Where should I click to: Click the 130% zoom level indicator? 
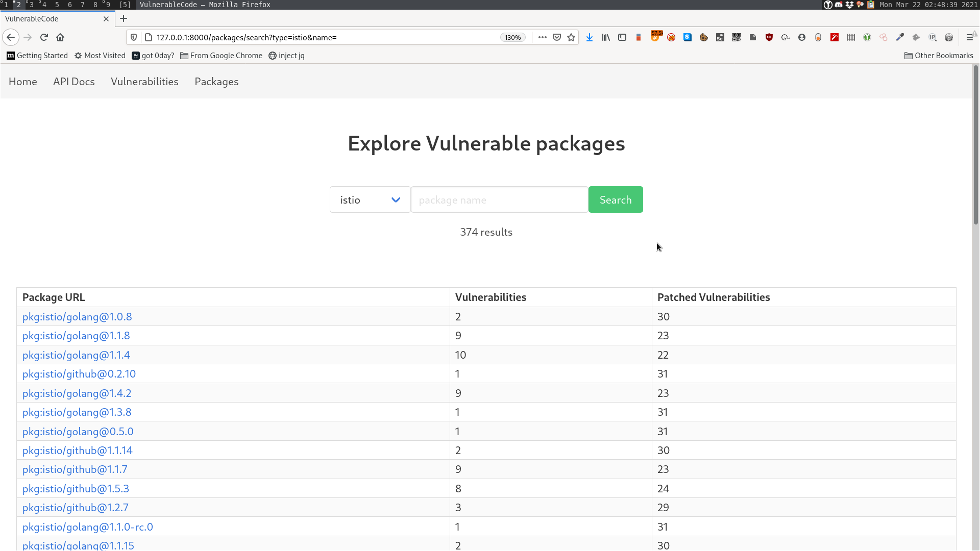coord(512,37)
